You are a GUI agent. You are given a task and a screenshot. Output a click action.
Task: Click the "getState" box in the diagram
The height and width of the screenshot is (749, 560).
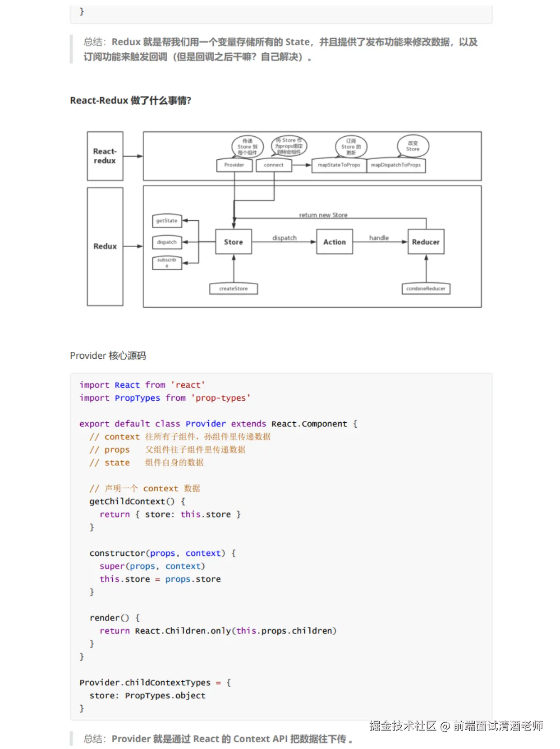167,221
